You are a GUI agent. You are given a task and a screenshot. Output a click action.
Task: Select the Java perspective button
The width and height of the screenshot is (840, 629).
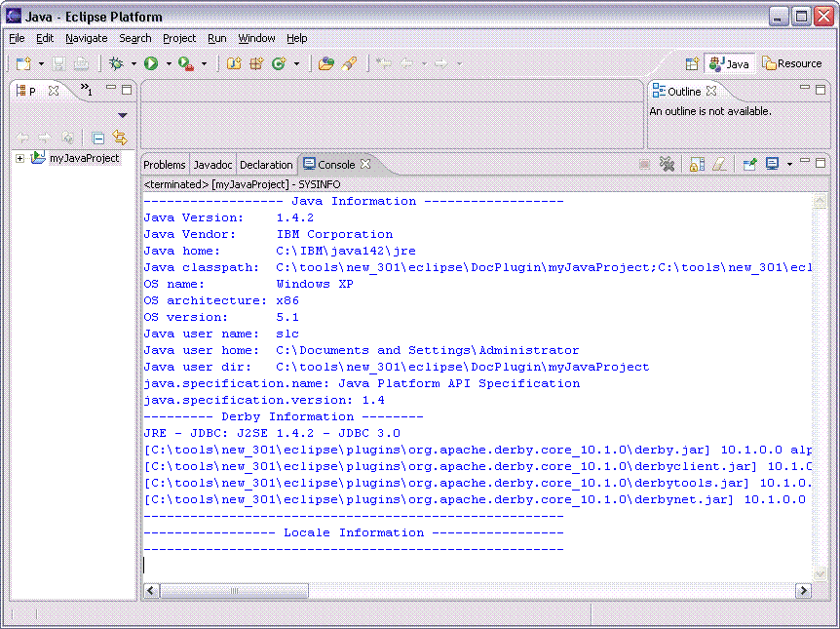[730, 63]
